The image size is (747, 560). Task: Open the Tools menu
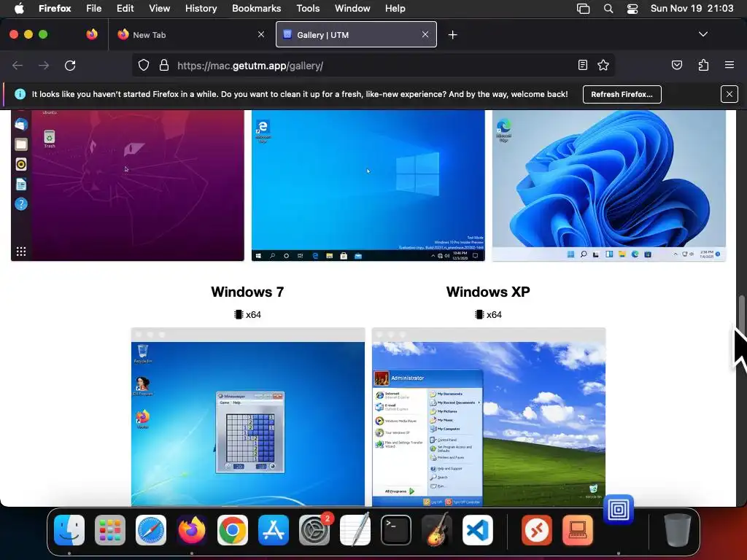[x=308, y=8]
